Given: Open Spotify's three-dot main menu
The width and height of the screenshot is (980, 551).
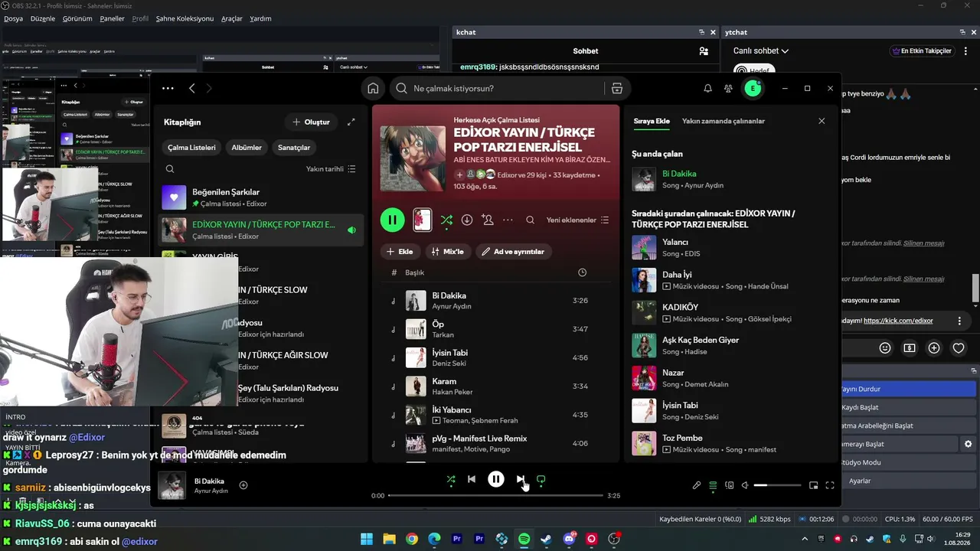Looking at the screenshot, I should [168, 89].
